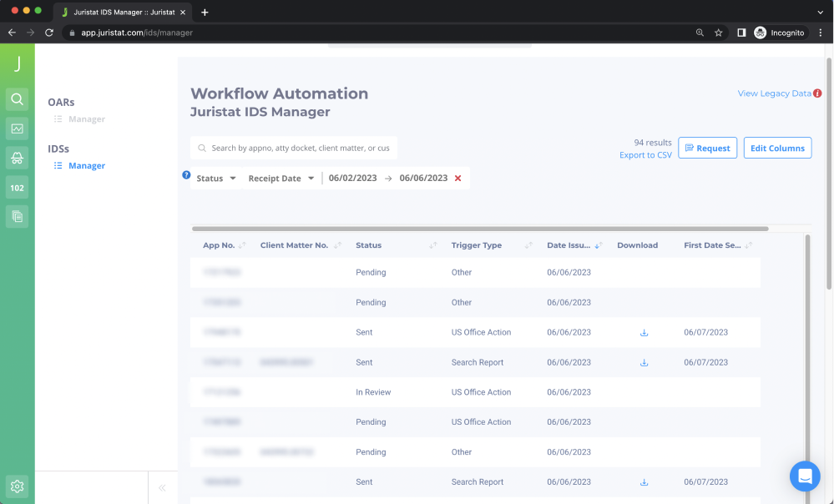Image resolution: width=834 pixels, height=504 pixels.
Task: Click the search by appno input field
Action: coord(294,148)
